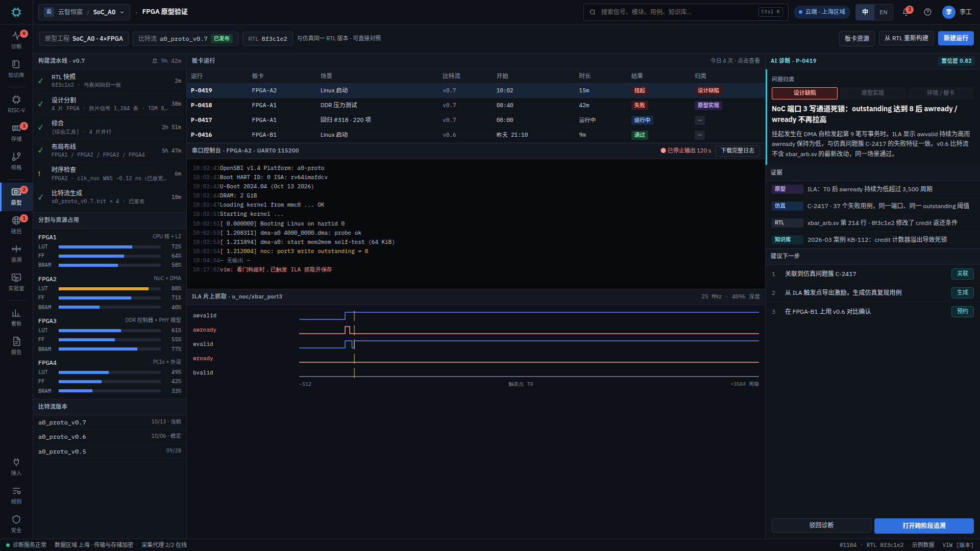980x551 pixels.
Task: Click the 从 RTL 重新构建 button
Action: tap(906, 38)
